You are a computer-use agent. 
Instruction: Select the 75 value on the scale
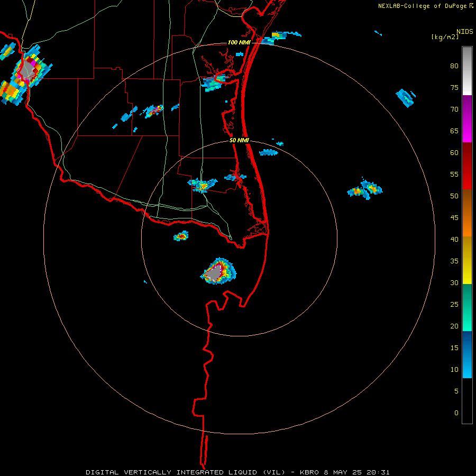pyautogui.click(x=454, y=87)
